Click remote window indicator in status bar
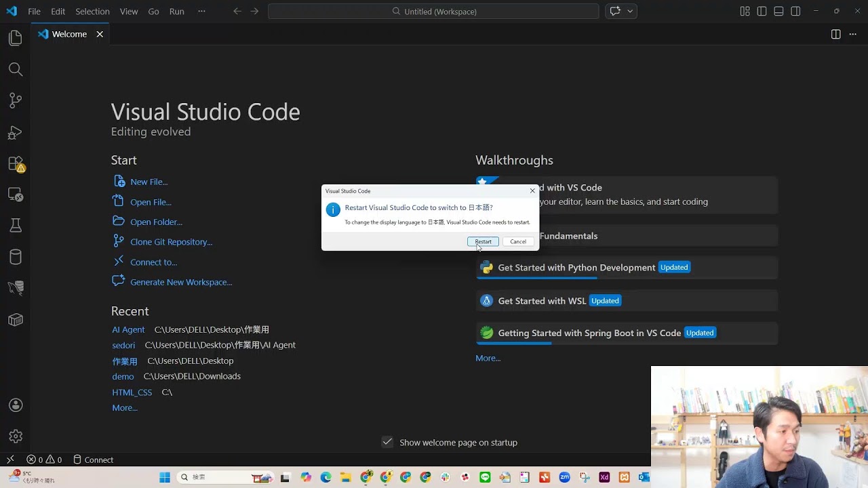This screenshot has width=868, height=488. click(10, 460)
